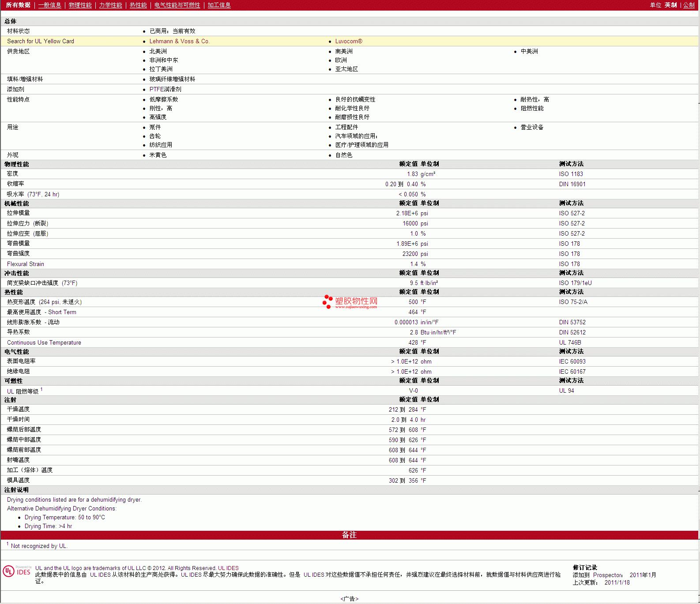Open the Luvocom® brand link

pos(348,41)
